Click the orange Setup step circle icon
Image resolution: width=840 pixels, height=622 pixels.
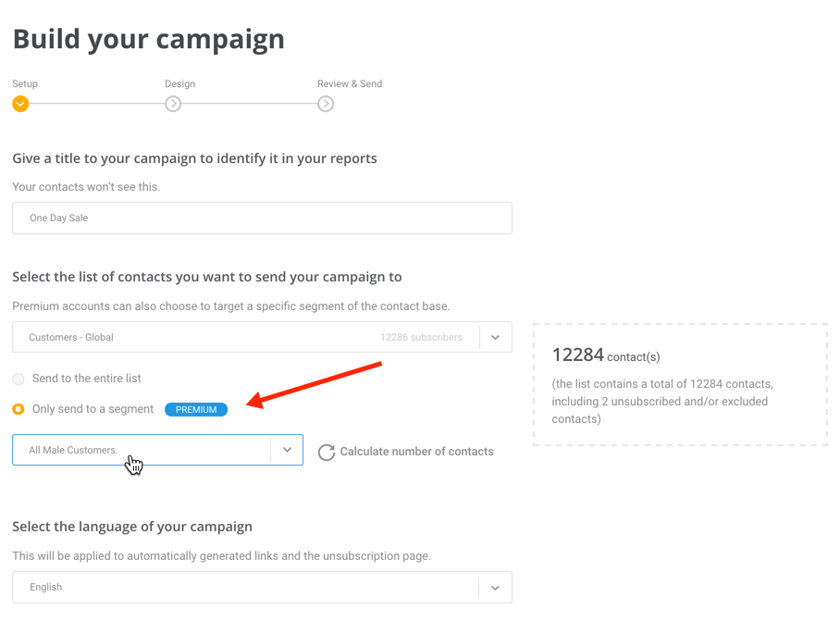pyautogui.click(x=20, y=104)
